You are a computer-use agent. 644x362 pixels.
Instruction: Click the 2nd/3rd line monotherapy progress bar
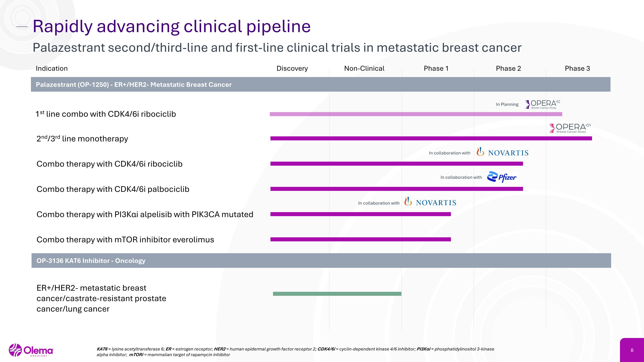(431, 138)
